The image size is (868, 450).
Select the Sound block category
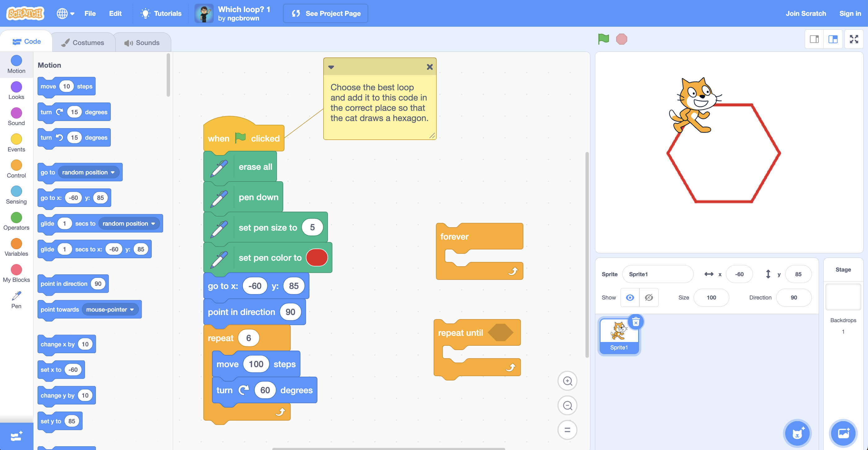pyautogui.click(x=16, y=117)
